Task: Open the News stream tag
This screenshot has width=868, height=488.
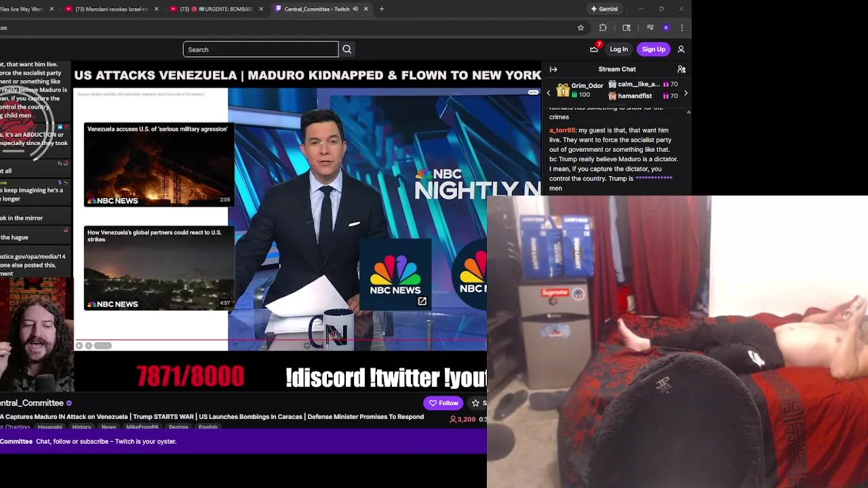Action: click(x=108, y=427)
